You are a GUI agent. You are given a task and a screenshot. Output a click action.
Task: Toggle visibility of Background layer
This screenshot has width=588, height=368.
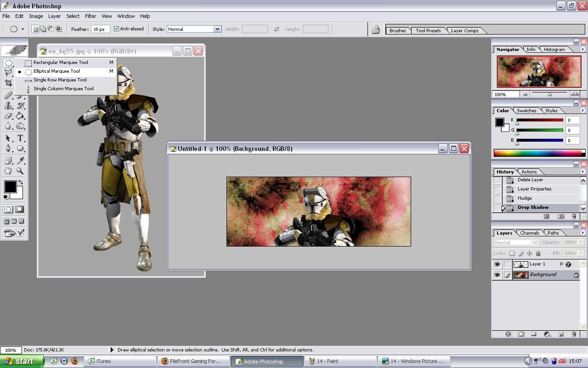tap(497, 275)
